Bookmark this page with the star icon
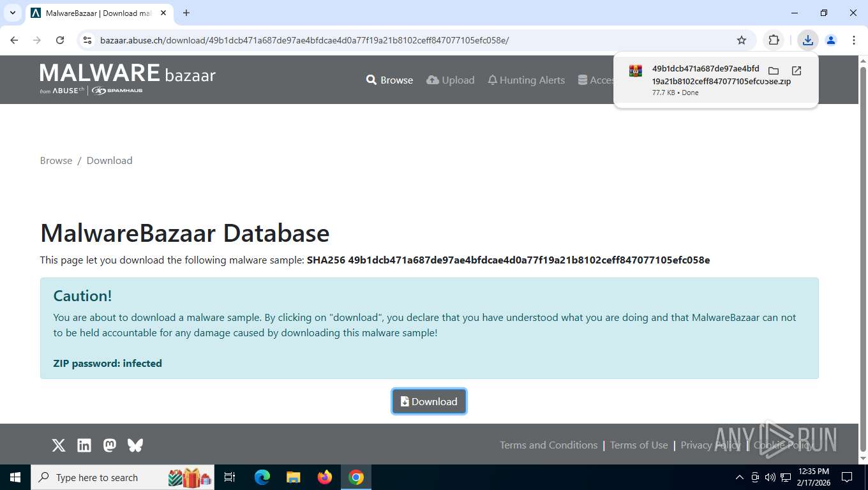Screen dimensions: 868x490 [x=742, y=40]
